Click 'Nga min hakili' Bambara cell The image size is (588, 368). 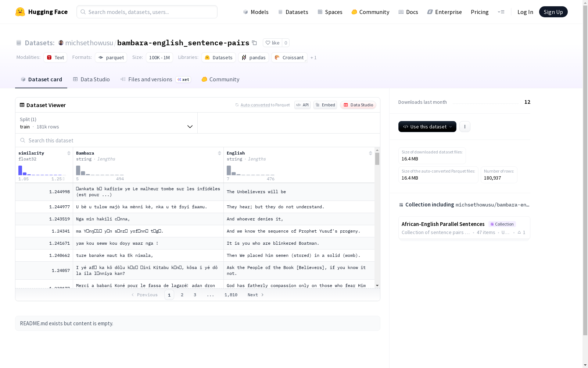point(148,219)
